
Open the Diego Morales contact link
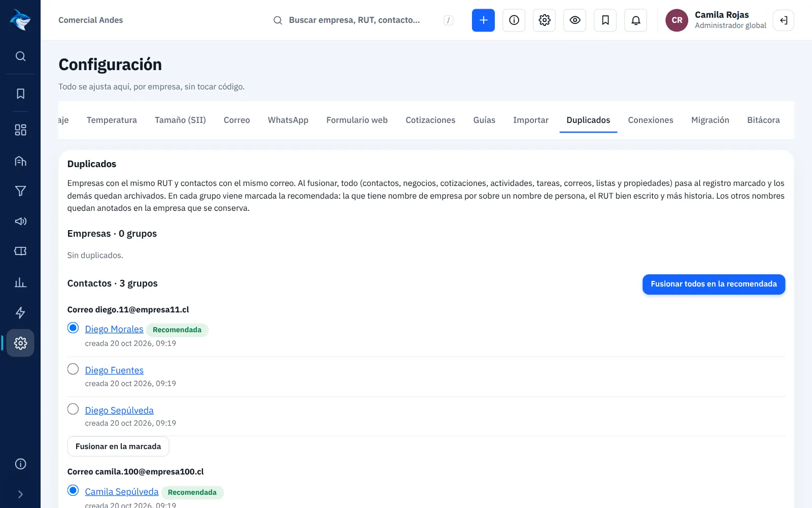tap(114, 329)
